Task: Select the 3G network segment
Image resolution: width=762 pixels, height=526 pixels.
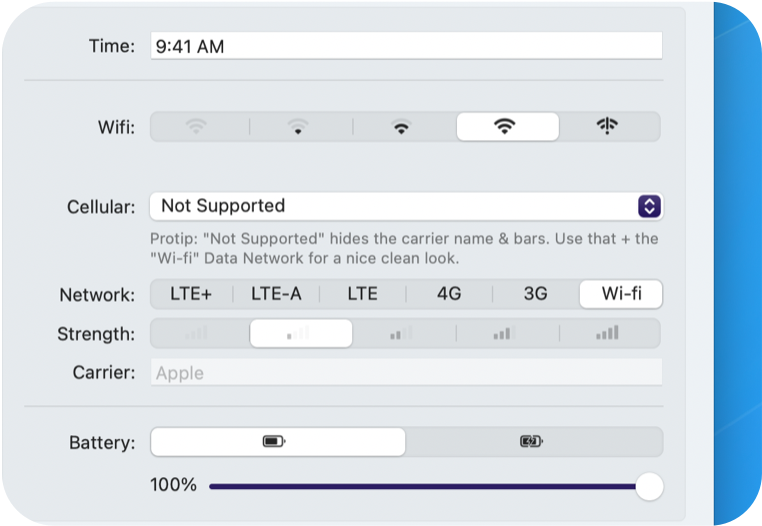Action: 535,294
